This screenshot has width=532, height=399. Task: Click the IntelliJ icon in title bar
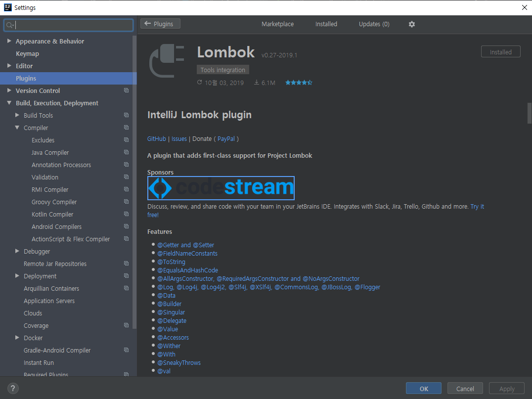(x=7, y=7)
